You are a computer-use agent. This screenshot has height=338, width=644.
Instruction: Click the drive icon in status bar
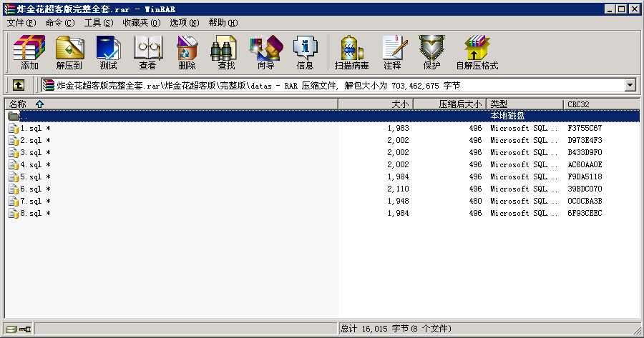[x=11, y=329]
